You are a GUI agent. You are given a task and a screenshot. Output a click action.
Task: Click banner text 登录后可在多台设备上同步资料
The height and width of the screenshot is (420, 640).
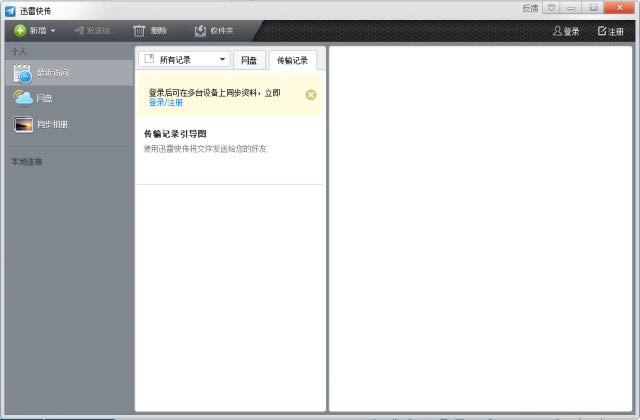pos(202,93)
